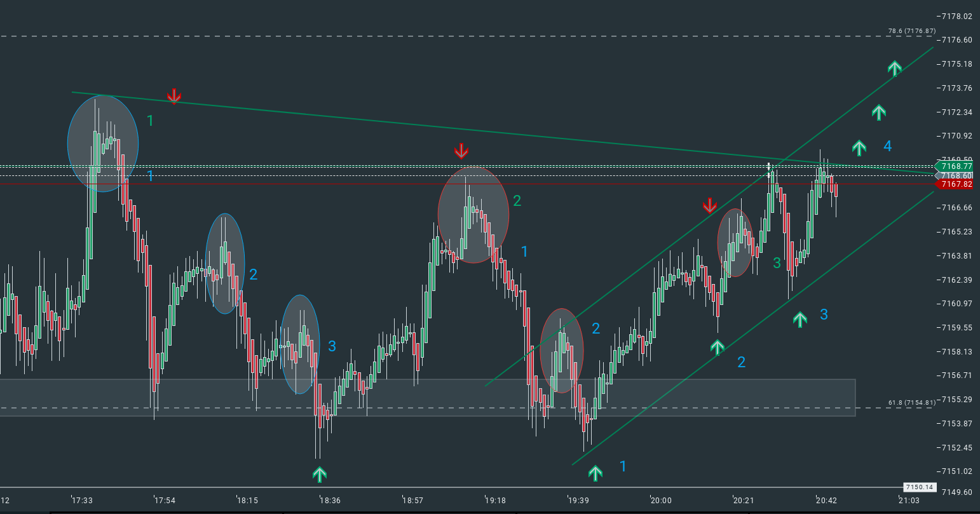Viewport: 980px width, 514px height.
Task: Select the large blue ellipse around the 17:33 peak
Action: 103,144
